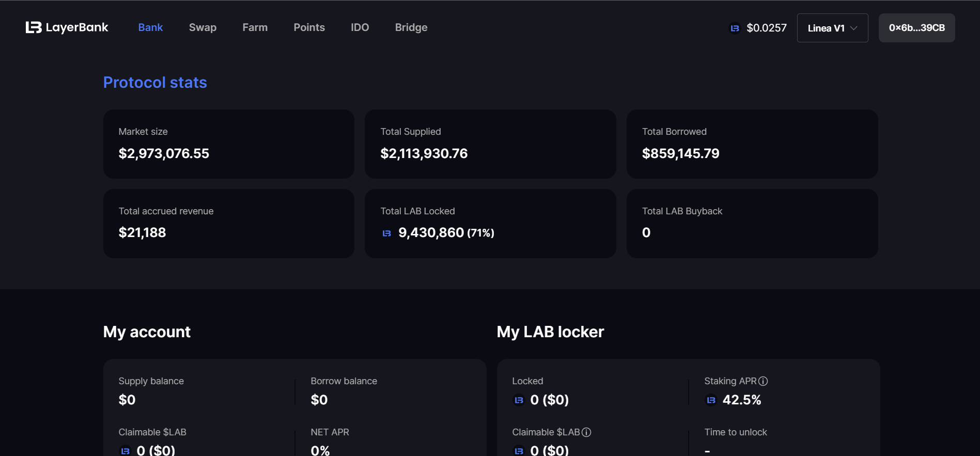This screenshot has height=456, width=980.
Task: Click LAB icon beside Staking APR 42.5%
Action: (711, 400)
